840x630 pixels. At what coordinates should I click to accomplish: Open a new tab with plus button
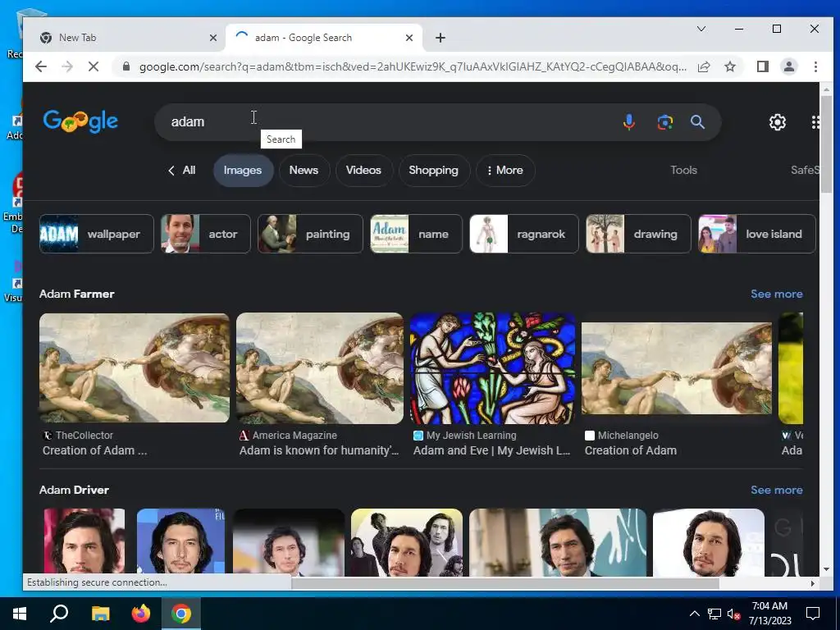click(x=441, y=38)
